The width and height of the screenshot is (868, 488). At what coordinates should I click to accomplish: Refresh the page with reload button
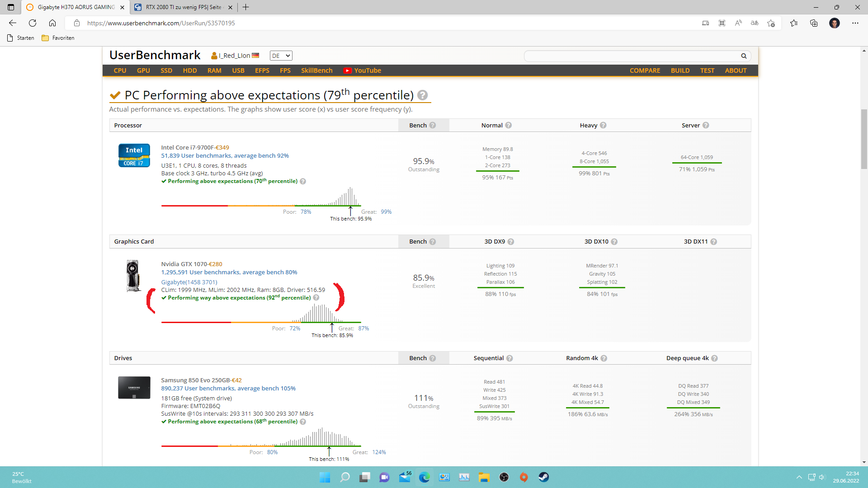33,23
